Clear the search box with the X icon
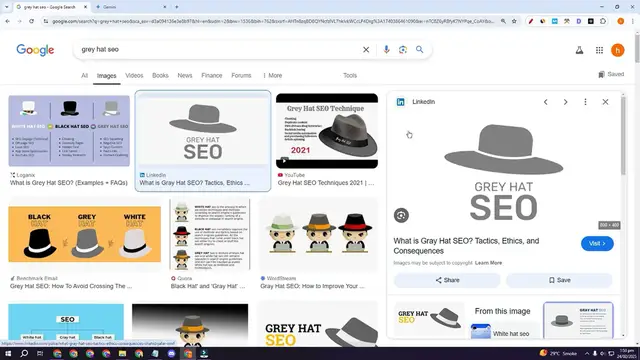Viewport: 640px width, 360px height. 366,49
